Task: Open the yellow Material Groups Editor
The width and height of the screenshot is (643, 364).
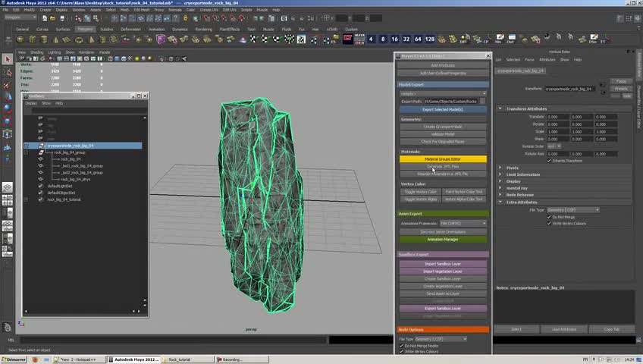Action: click(443, 158)
